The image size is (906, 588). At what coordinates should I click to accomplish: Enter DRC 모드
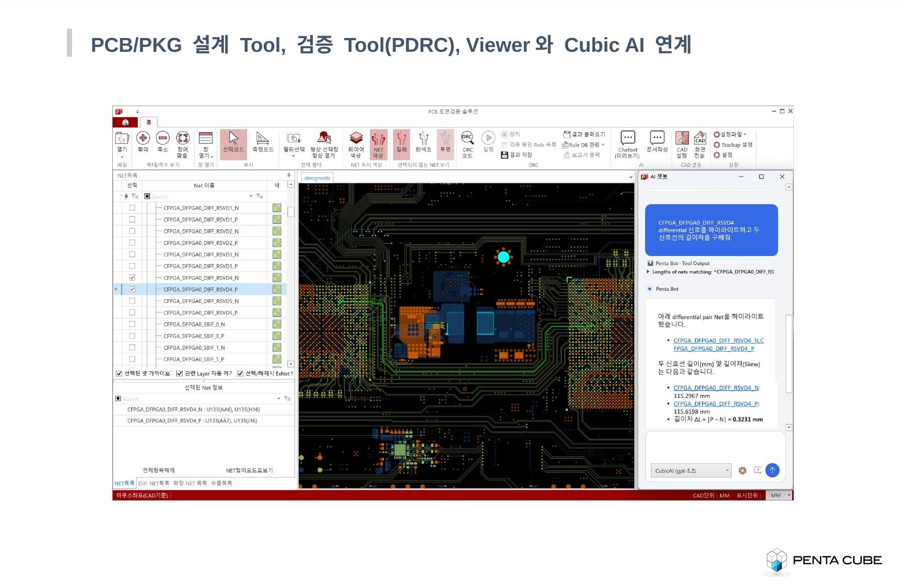click(468, 144)
